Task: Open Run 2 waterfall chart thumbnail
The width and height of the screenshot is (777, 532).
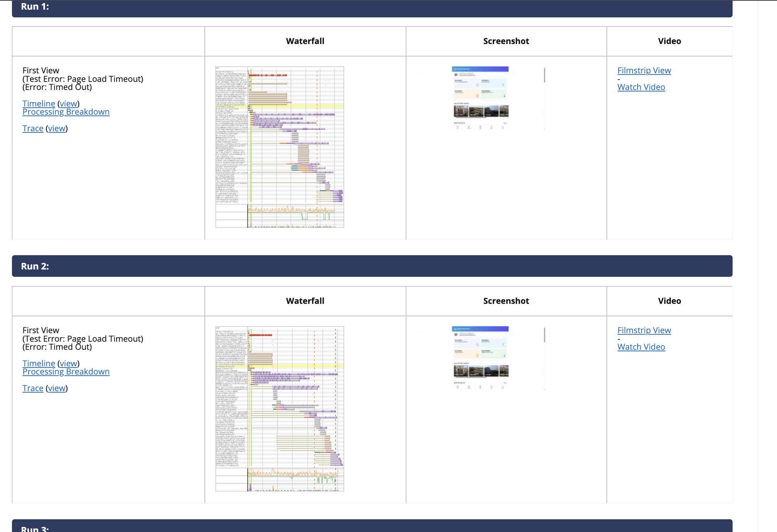Action: click(x=280, y=409)
